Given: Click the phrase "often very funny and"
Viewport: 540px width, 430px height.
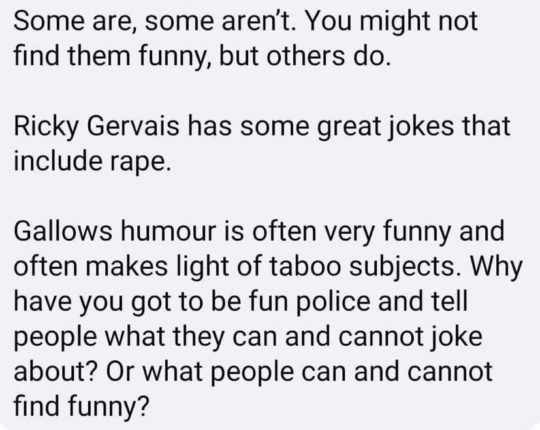Looking at the screenshot, I should [378, 232].
